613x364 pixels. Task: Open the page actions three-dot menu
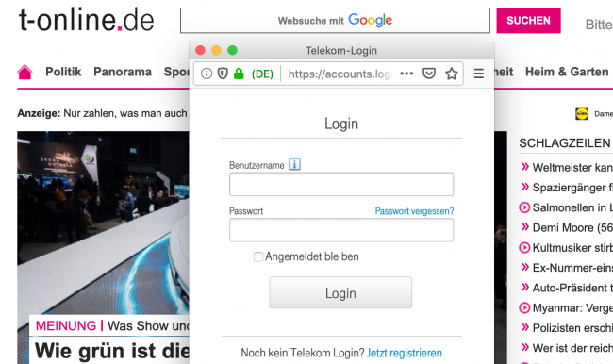click(x=406, y=74)
